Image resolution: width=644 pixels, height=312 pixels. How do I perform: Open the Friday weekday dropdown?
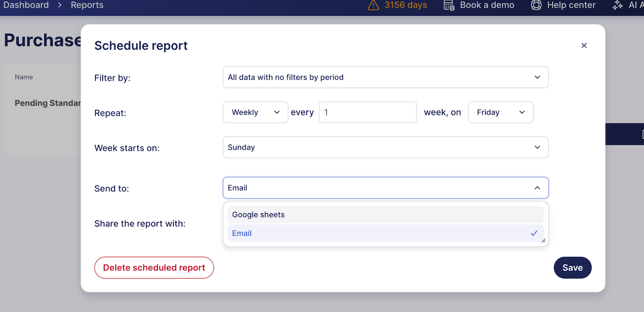pyautogui.click(x=500, y=112)
